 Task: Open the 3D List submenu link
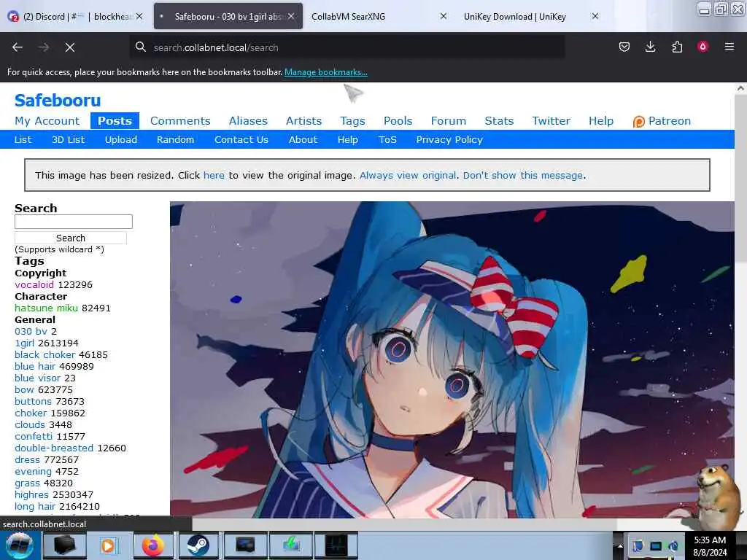coord(68,139)
